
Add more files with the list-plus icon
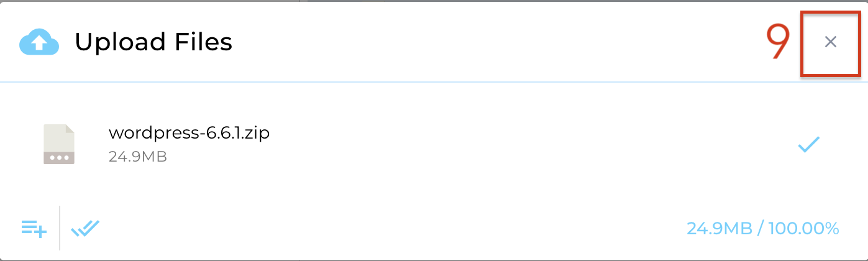point(34,229)
